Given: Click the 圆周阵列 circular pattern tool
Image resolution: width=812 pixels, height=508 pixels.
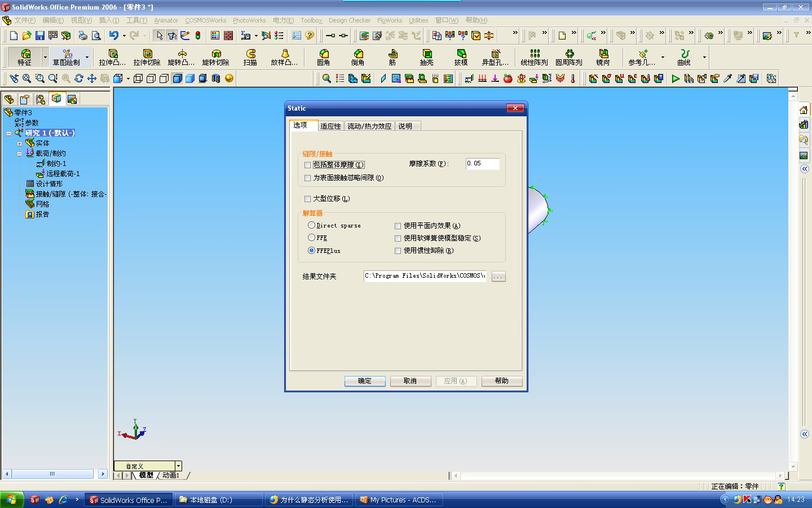Looking at the screenshot, I should pos(568,57).
